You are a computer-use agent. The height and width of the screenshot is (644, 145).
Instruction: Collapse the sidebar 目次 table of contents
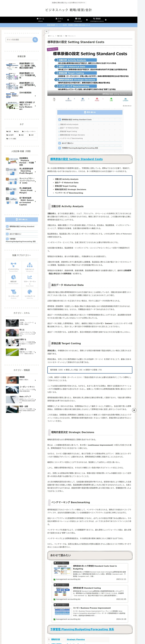tap(22, 219)
